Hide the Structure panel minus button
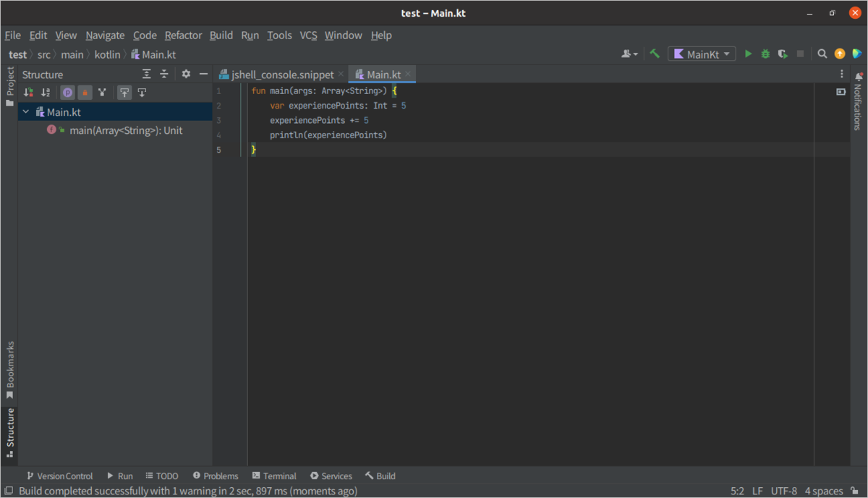This screenshot has width=868, height=498. [x=203, y=74]
